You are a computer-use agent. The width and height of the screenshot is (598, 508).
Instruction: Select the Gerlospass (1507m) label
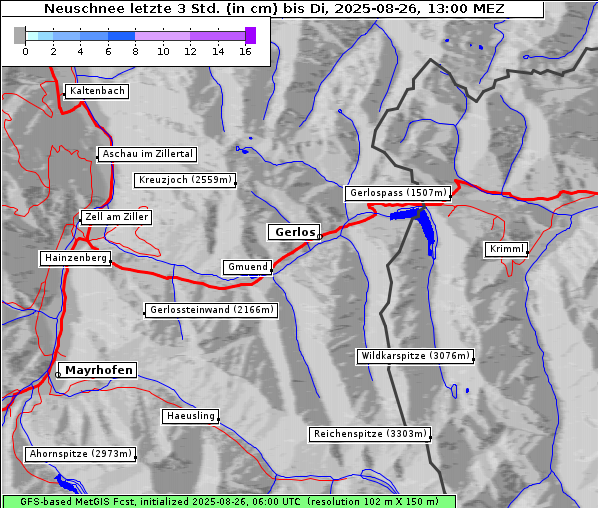click(398, 193)
